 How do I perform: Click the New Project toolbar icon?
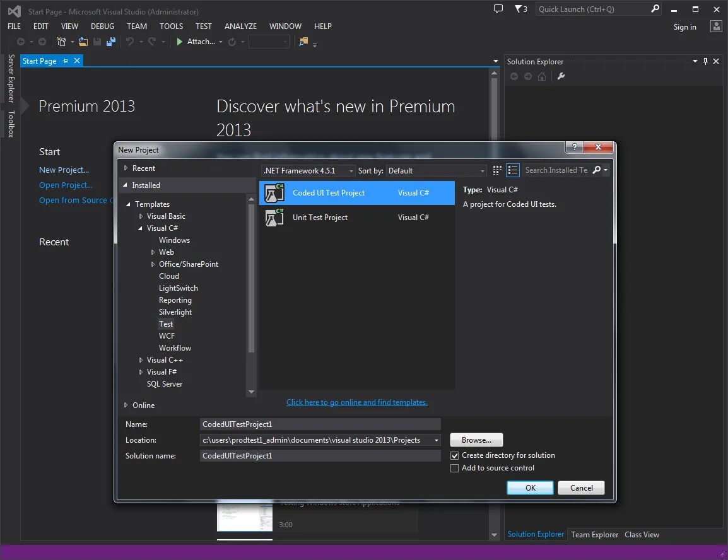point(61,42)
